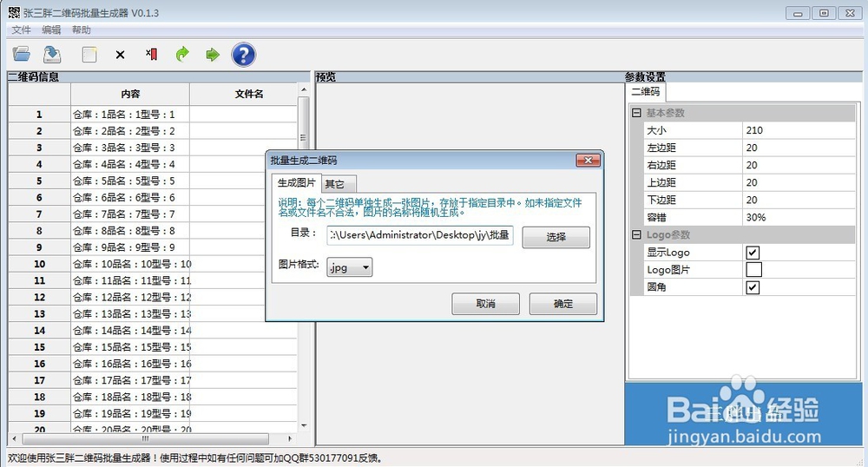This screenshot has width=868, height=467.
Task: Click the app icon in title bar
Action: [x=14, y=12]
